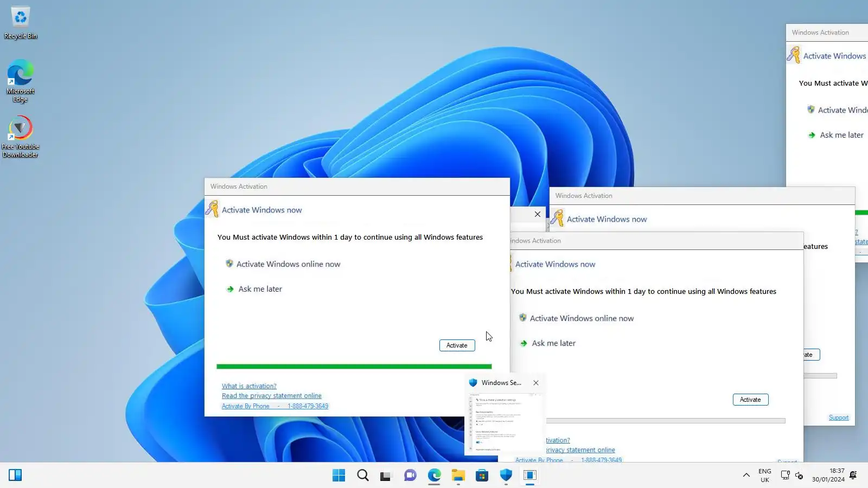Screen dimensions: 868x488
Task: Open the Chat app on the taskbar
Action: 410,476
